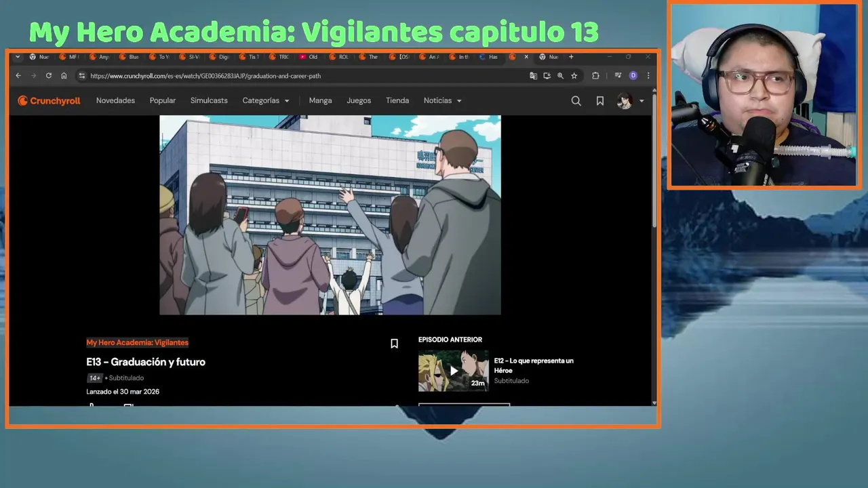Viewport: 868px width, 488px height.
Task: Click the 'E13 – Graduación y futuro' title
Action: point(146,362)
